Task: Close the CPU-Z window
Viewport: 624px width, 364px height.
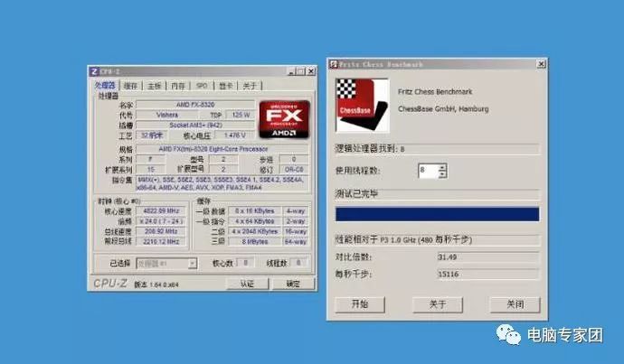Action: (x=311, y=71)
